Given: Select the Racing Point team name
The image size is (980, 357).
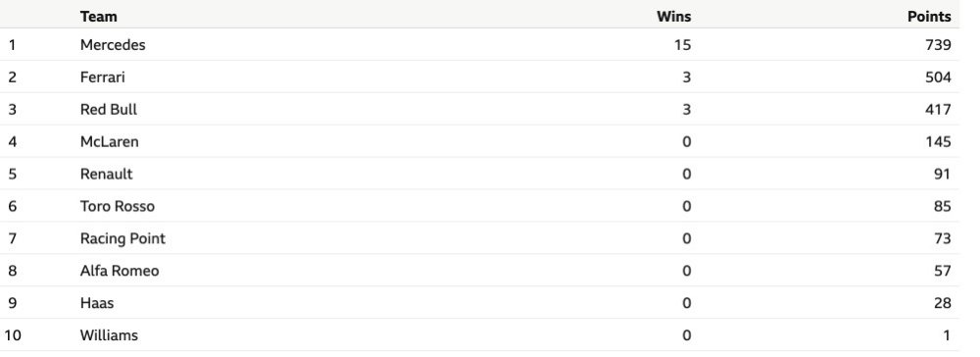Looking at the screenshot, I should pyautogui.click(x=122, y=239).
